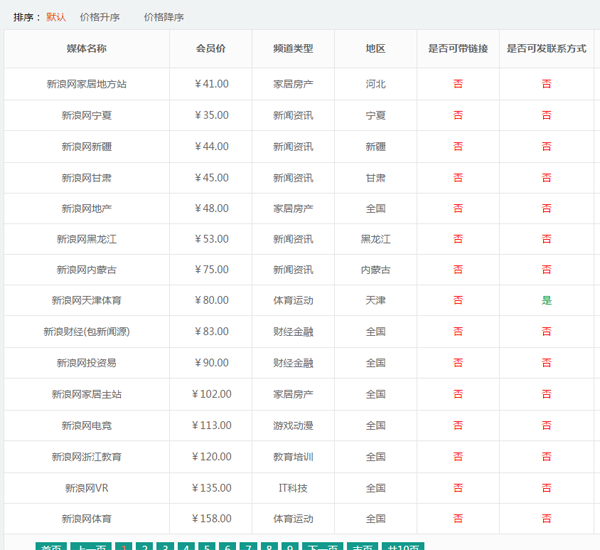Sort by 价格升序 price ascending
600x550 pixels.
[x=99, y=17]
